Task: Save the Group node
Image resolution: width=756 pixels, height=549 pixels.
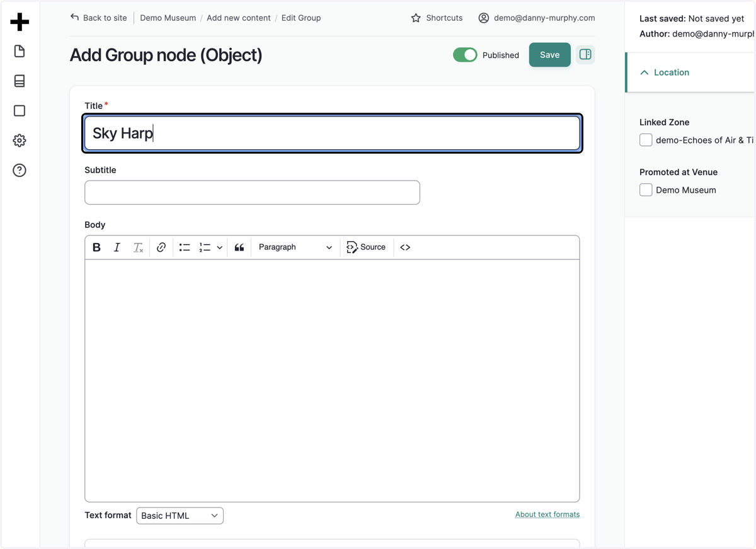Action: [x=549, y=55]
